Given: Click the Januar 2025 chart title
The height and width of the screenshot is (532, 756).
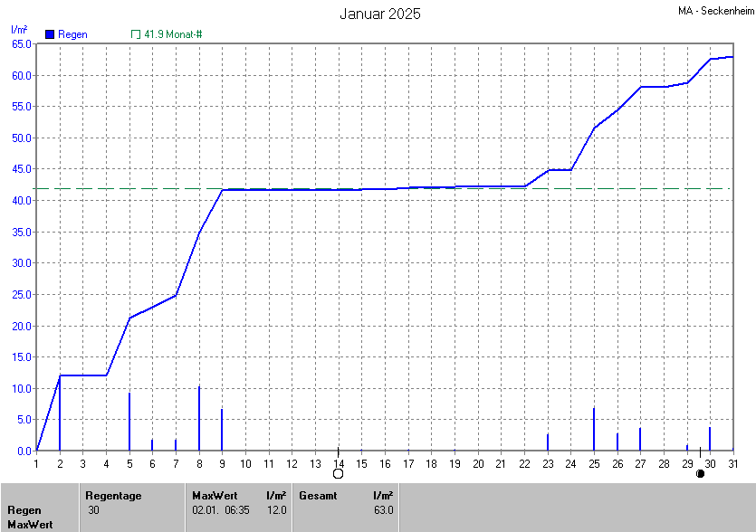Looking at the screenshot, I should tap(379, 14).
